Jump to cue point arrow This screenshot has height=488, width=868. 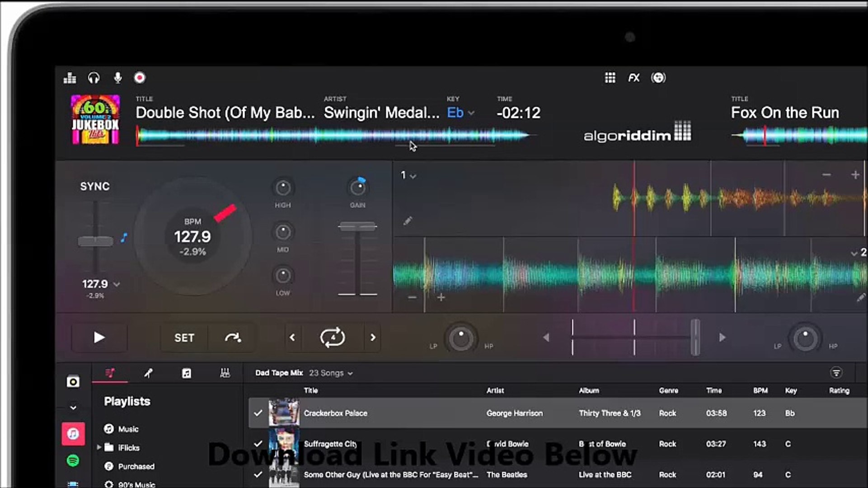233,338
